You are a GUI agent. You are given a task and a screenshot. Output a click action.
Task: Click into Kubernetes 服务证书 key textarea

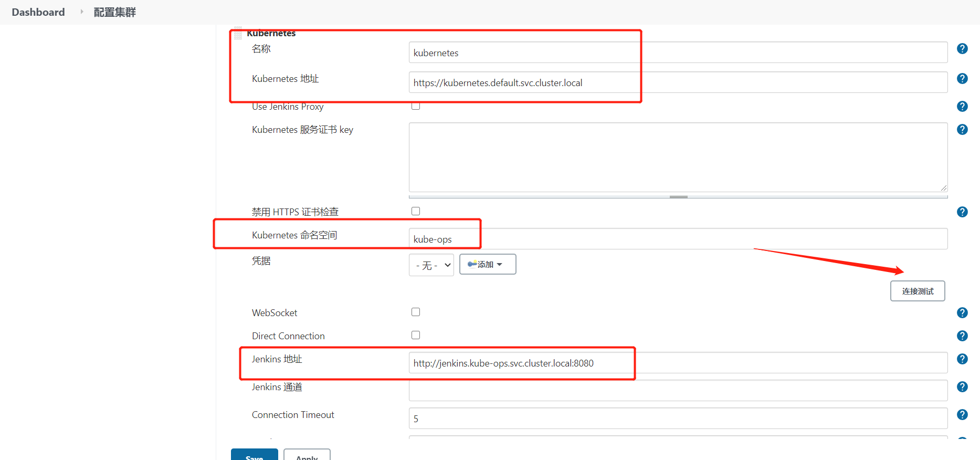click(x=678, y=158)
